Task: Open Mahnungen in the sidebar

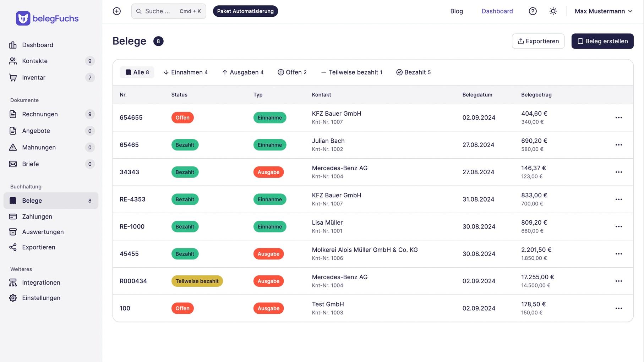Action: click(51, 147)
